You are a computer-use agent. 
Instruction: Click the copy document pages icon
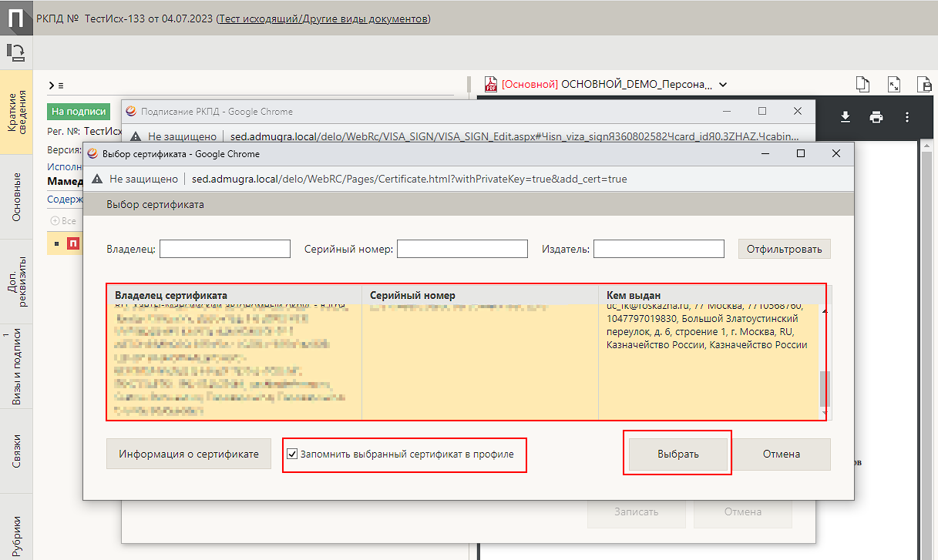[x=863, y=84]
